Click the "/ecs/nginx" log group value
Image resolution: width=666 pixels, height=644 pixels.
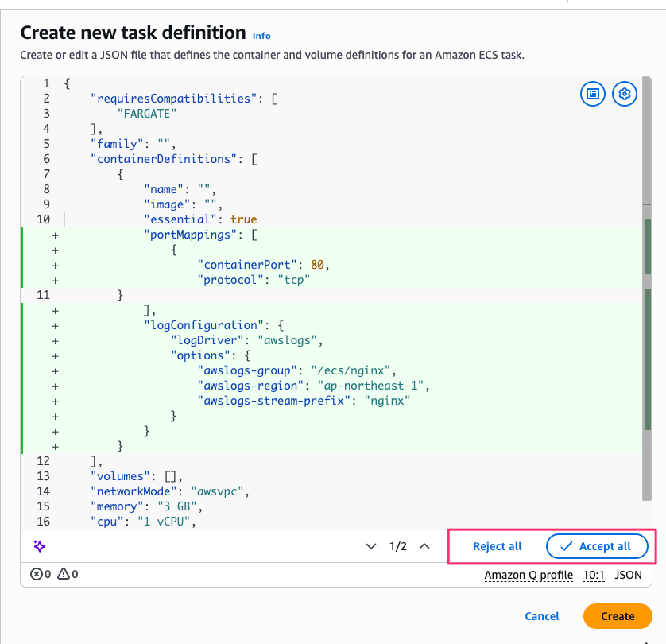point(350,370)
